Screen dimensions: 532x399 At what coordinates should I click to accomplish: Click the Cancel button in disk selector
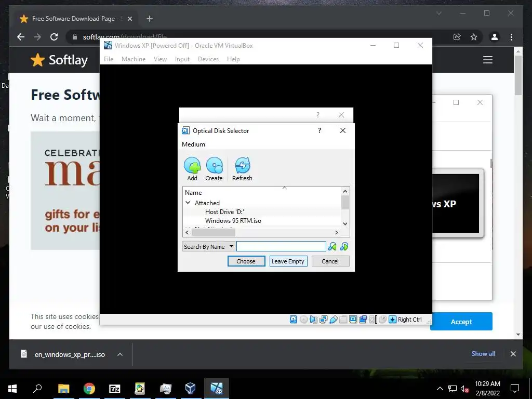[330, 261]
